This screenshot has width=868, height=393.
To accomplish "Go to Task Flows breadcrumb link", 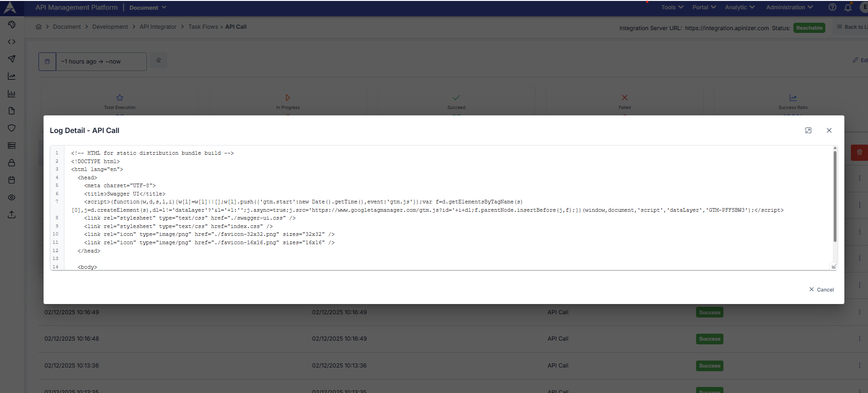I will click(x=203, y=27).
